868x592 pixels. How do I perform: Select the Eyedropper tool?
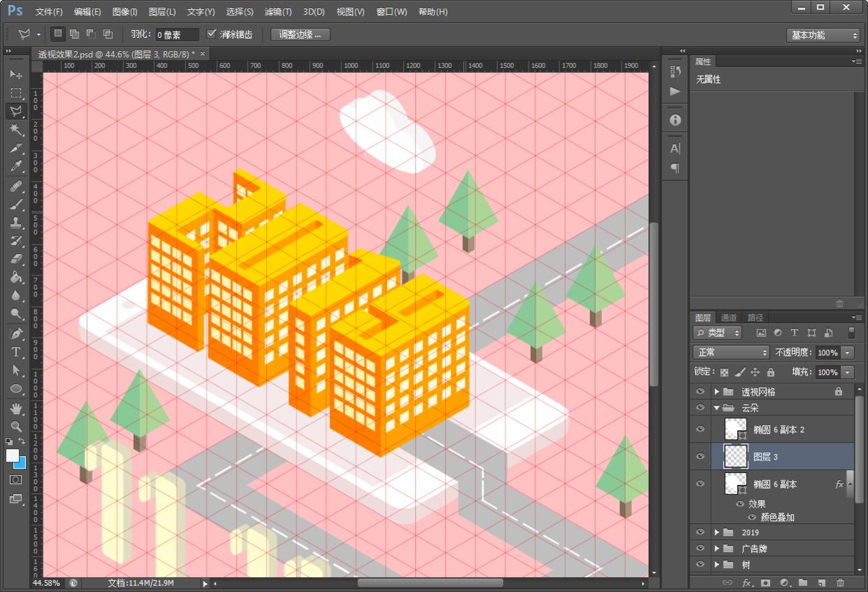(x=16, y=167)
